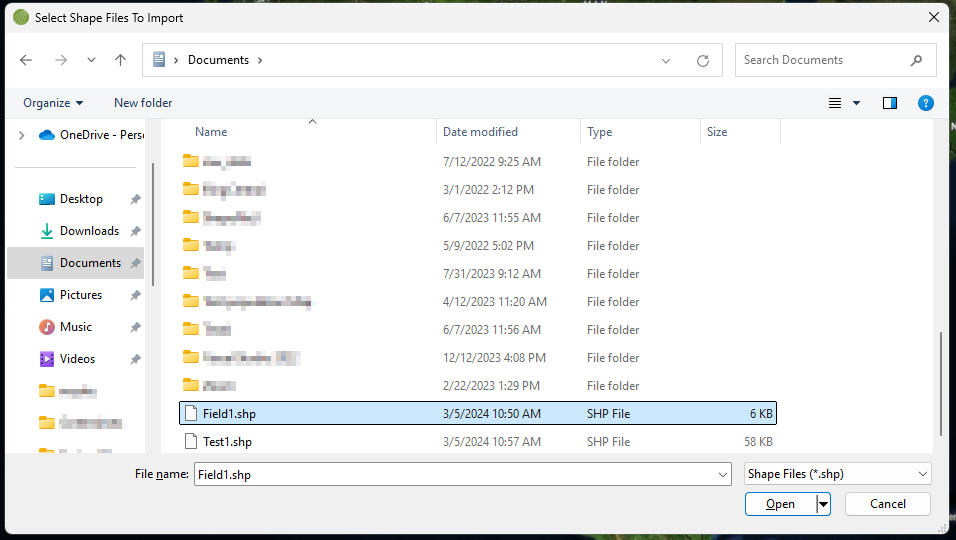Click New folder in the toolbar

pyautogui.click(x=143, y=103)
